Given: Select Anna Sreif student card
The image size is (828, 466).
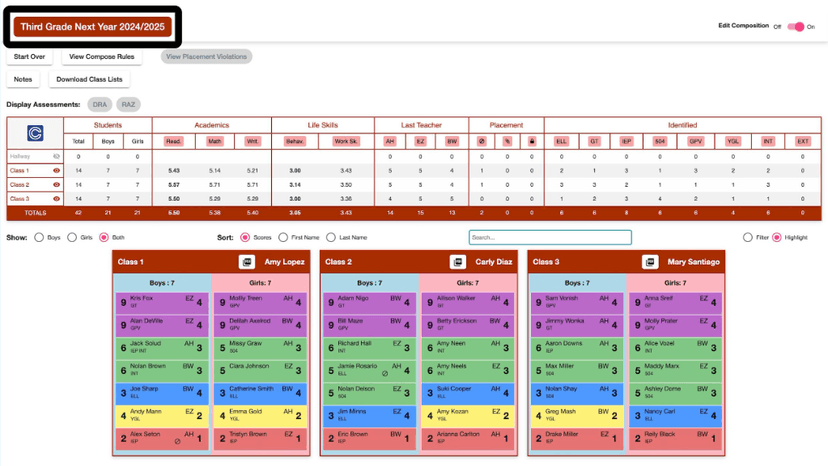Looking at the screenshot, I should [x=675, y=303].
